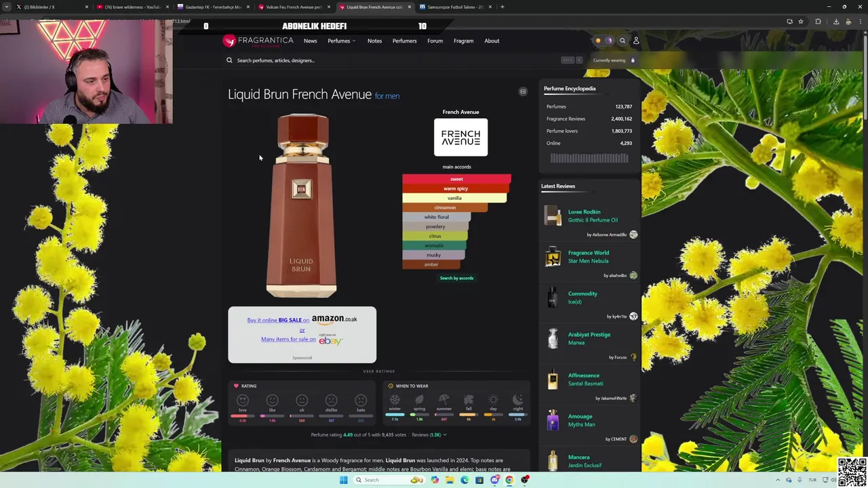The width and height of the screenshot is (868, 488).
Task: Select the vanilla accord bar
Action: coord(454,198)
